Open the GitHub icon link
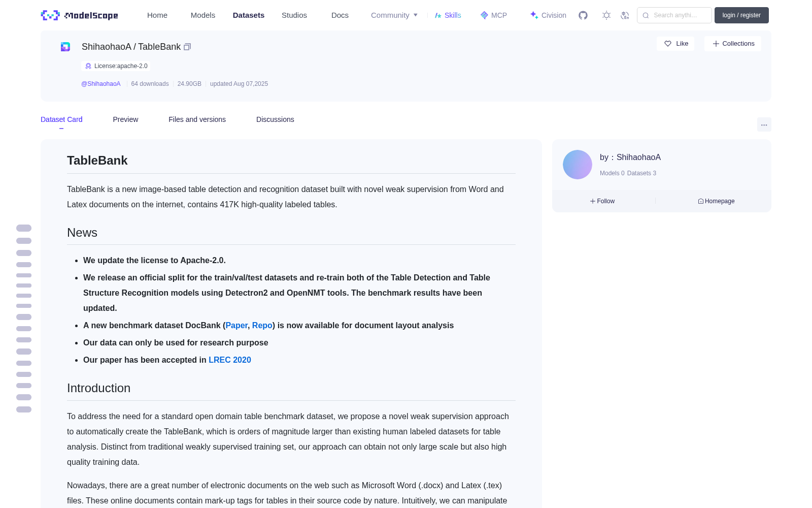 point(583,15)
